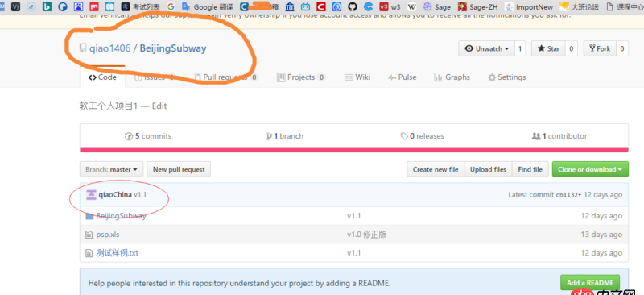Open the Sage-ZH bookmark
This screenshot has width=644, height=295.
(477, 6)
